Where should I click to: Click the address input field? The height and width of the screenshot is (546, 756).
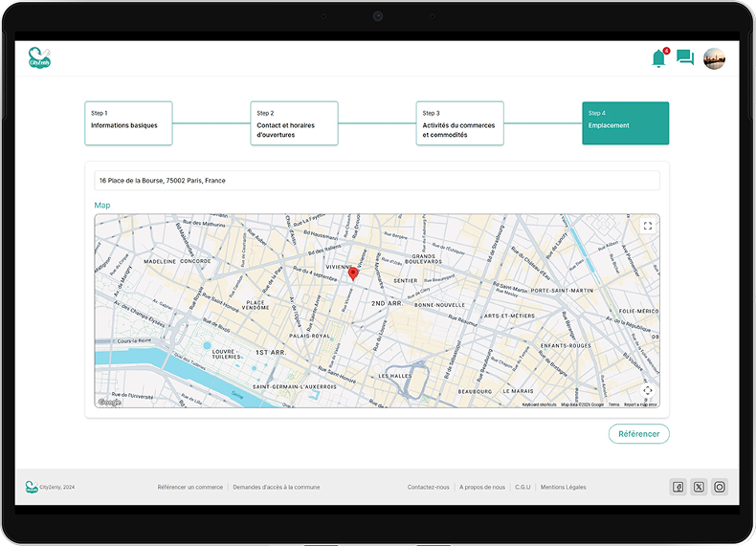point(377,181)
